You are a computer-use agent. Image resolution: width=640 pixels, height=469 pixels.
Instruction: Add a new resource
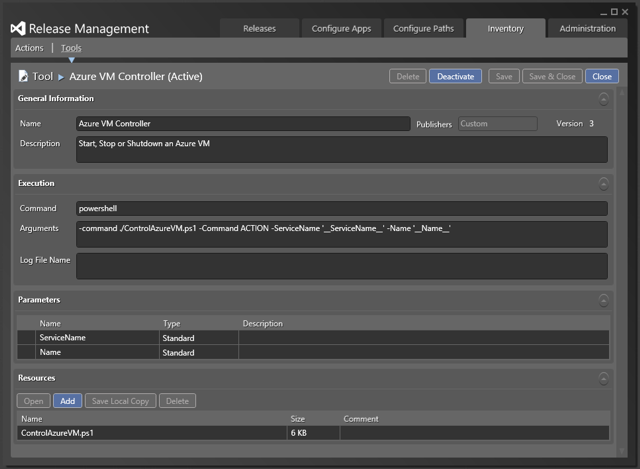tap(68, 401)
